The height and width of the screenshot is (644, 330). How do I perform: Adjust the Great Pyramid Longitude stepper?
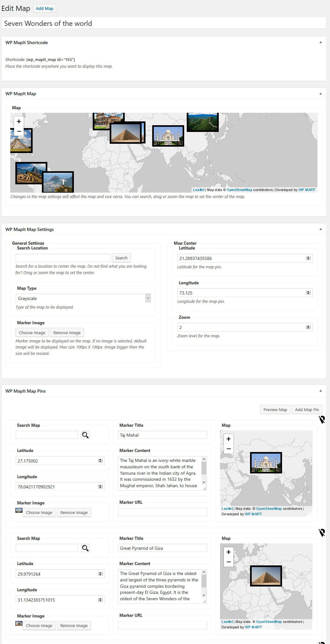pyautogui.click(x=100, y=600)
